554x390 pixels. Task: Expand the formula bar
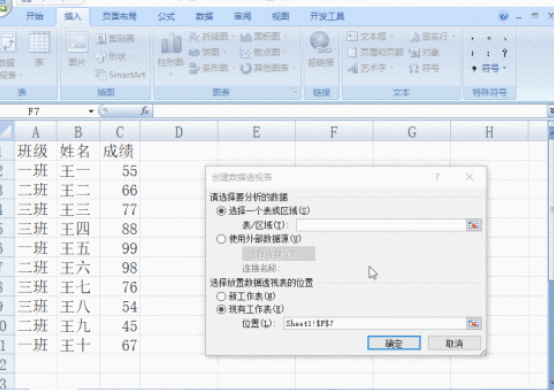(551, 111)
